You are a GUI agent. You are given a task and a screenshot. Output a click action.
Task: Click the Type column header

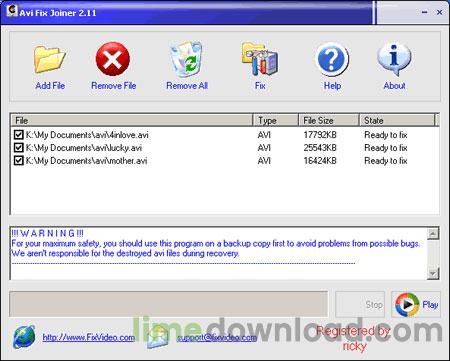(x=276, y=120)
